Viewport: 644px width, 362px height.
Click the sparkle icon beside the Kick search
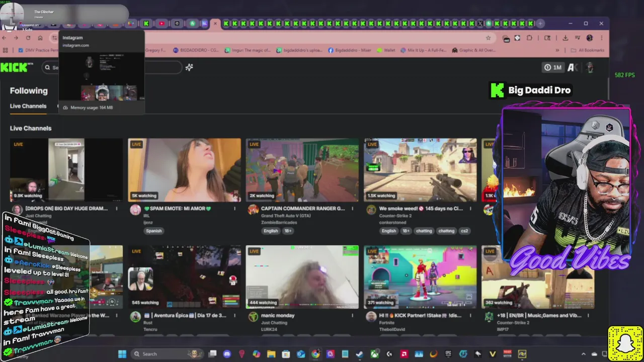[x=189, y=67]
